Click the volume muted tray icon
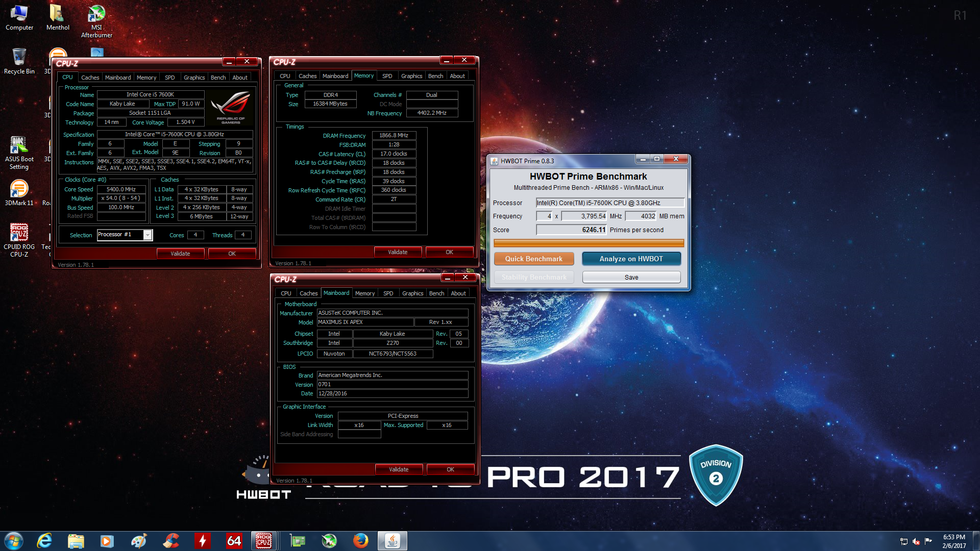 click(x=916, y=541)
